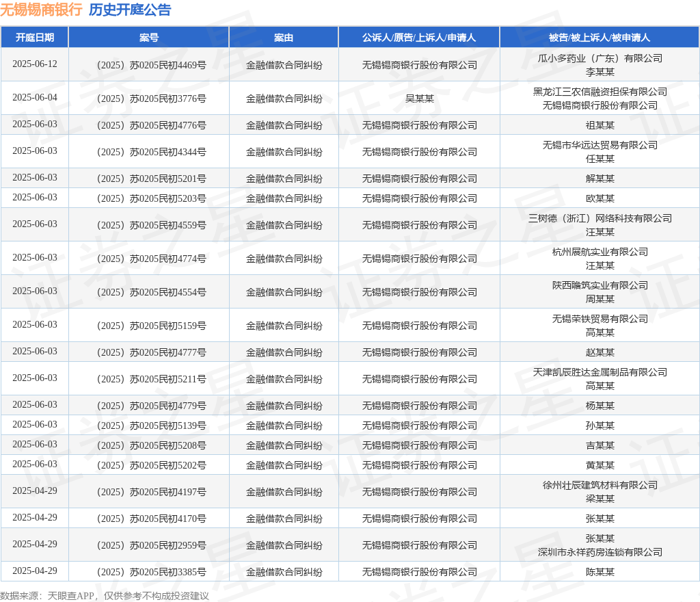Open 天津凯辰胜达金属制品有限公司 entry
This screenshot has height=602, width=700.
(x=600, y=372)
